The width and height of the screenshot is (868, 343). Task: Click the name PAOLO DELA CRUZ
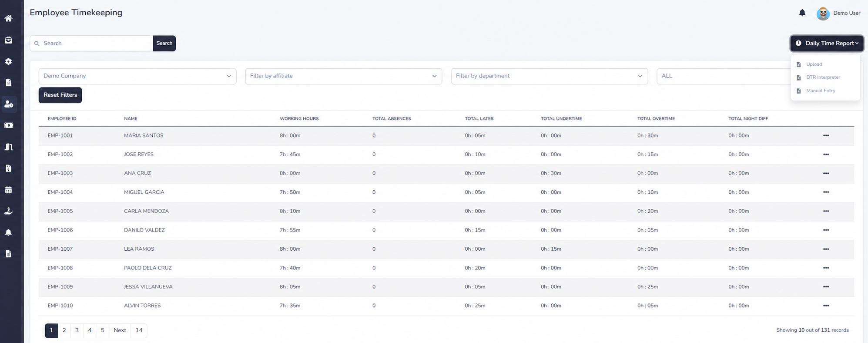tap(148, 268)
